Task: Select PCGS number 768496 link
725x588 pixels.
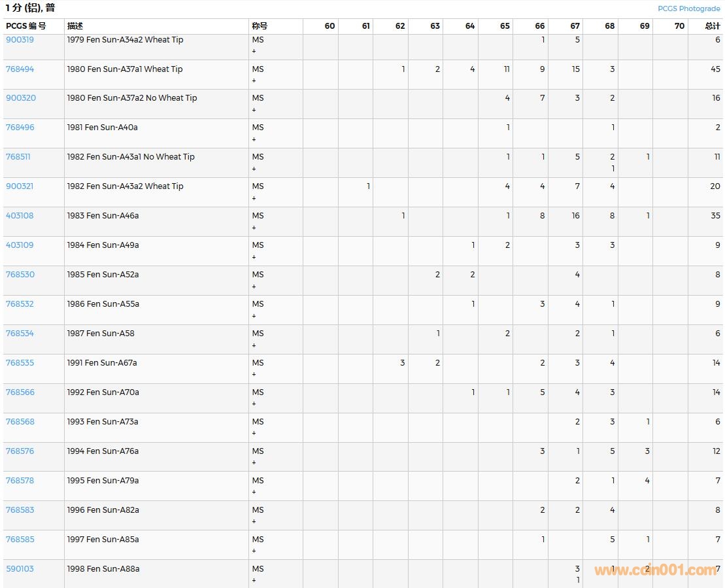Action: tap(20, 128)
